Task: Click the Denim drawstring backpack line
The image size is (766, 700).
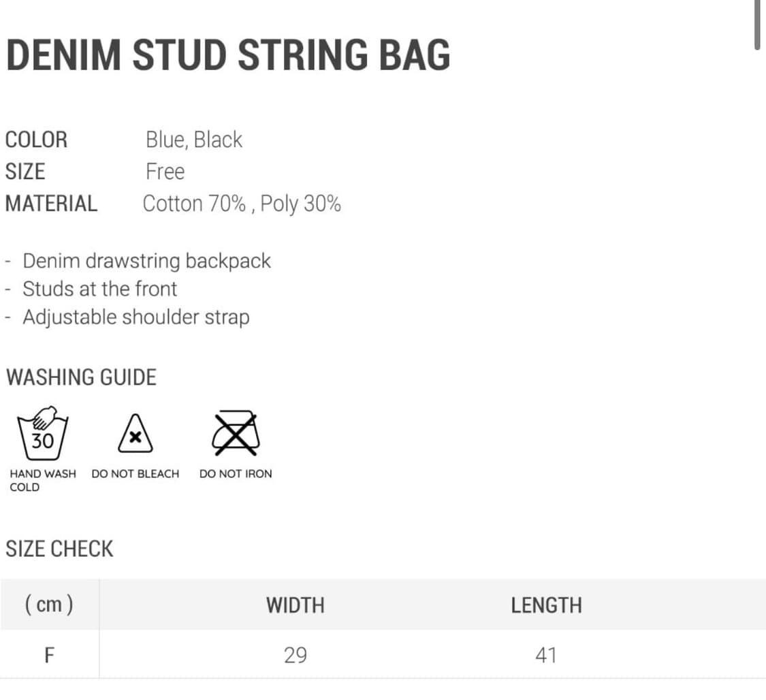Action: [146, 261]
